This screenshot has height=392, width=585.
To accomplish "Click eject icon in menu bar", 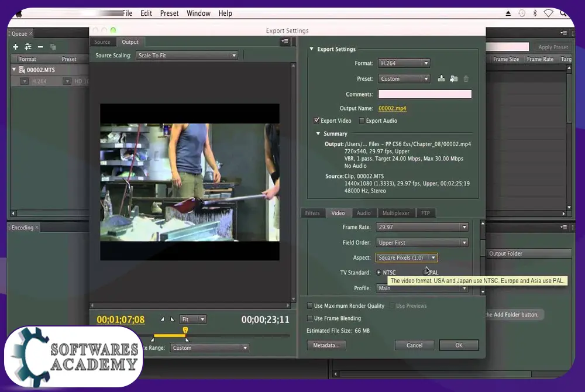I will tap(508, 13).
